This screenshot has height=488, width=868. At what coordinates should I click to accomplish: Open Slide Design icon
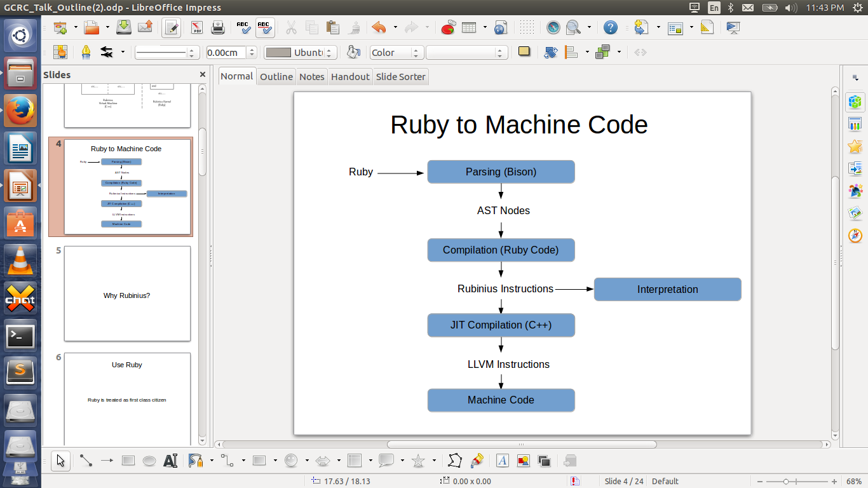[707, 27]
